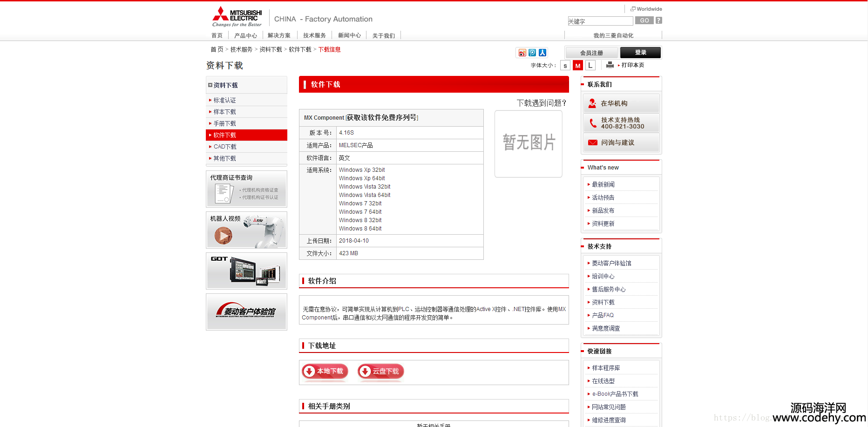Open the 关于我们 navigation menu
The image size is (868, 427).
[x=383, y=35]
